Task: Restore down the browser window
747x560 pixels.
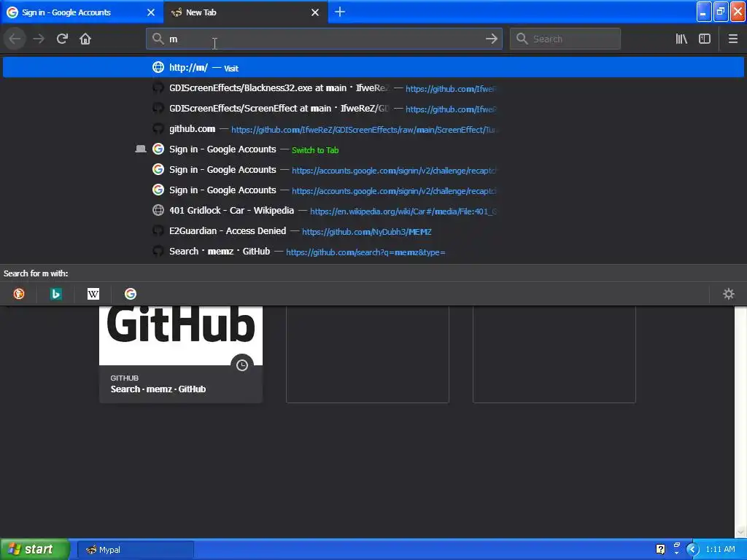Action: click(720, 12)
